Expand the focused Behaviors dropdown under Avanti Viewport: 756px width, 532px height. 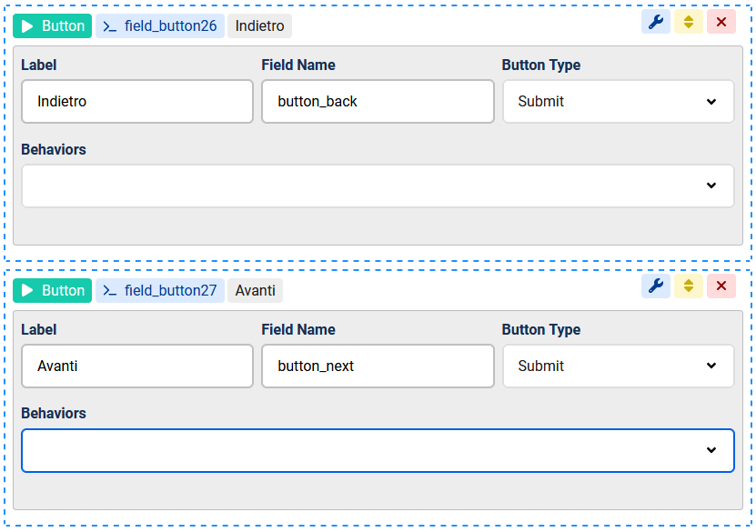click(378, 450)
